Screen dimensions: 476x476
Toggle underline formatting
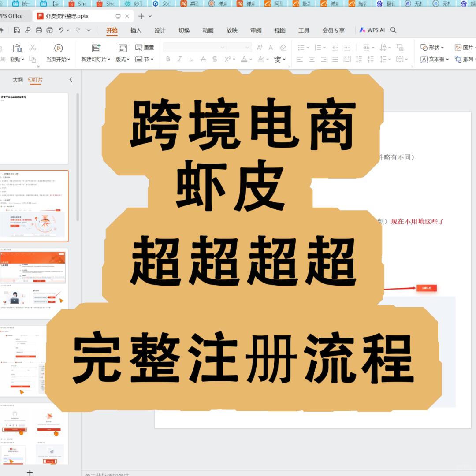[x=191, y=59]
